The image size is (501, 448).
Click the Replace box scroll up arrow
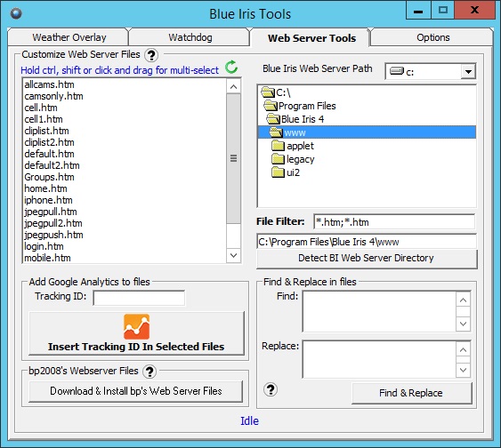[x=463, y=349]
